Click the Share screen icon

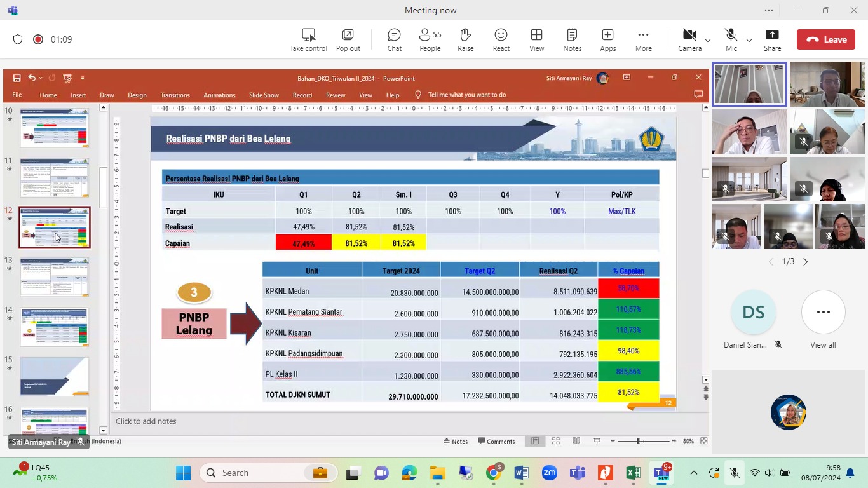pyautogui.click(x=772, y=39)
